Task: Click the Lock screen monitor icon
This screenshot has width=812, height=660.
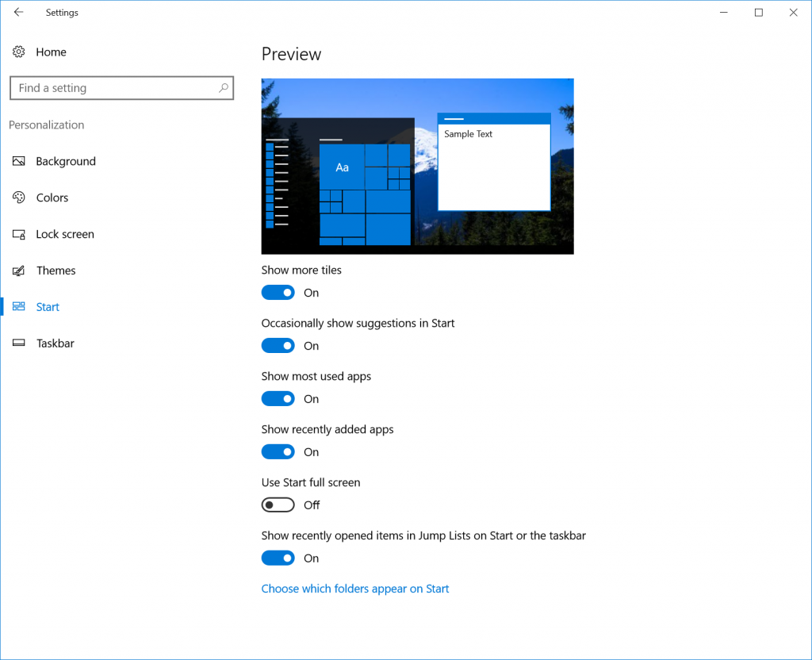Action: (18, 234)
